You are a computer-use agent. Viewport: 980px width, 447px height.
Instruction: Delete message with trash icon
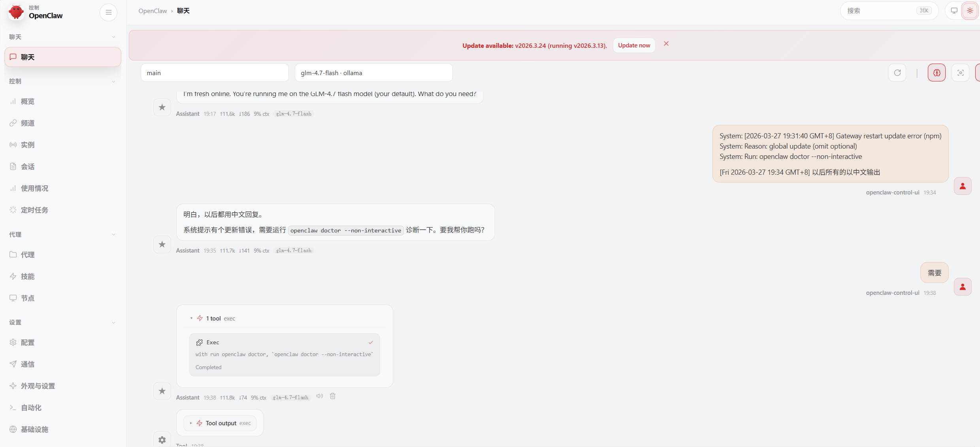click(333, 396)
